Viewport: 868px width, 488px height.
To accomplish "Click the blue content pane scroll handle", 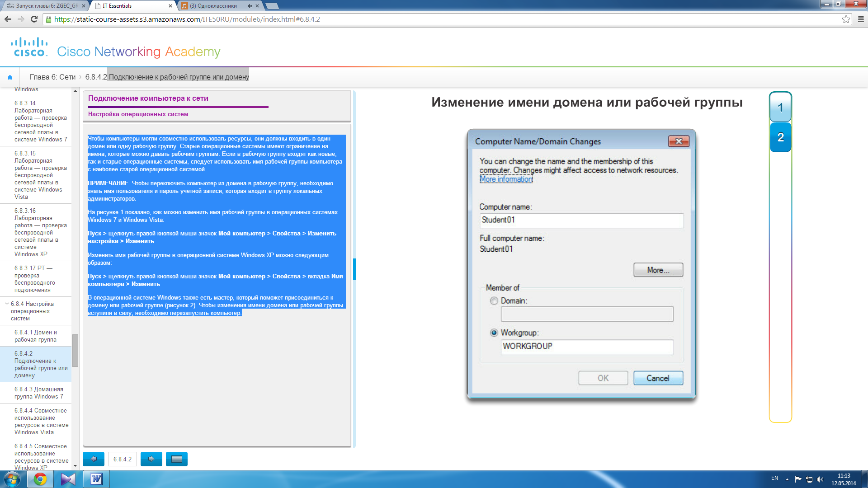I will click(354, 269).
